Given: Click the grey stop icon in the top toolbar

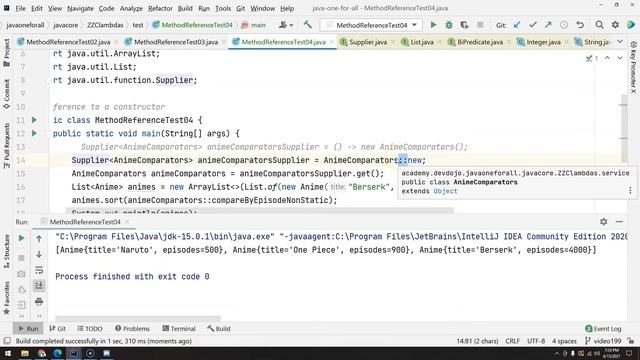Looking at the screenshot, I should pos(480,25).
